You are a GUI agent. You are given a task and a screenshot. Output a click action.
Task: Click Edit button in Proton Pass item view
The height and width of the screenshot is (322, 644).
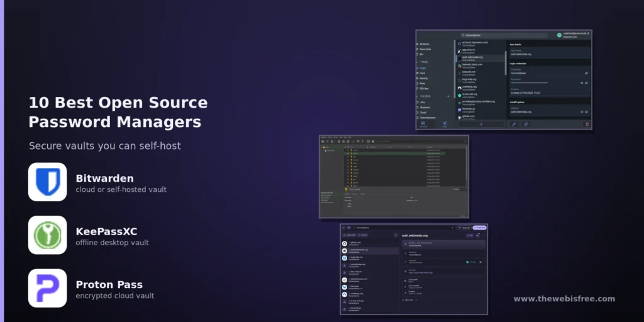pyautogui.click(x=469, y=235)
